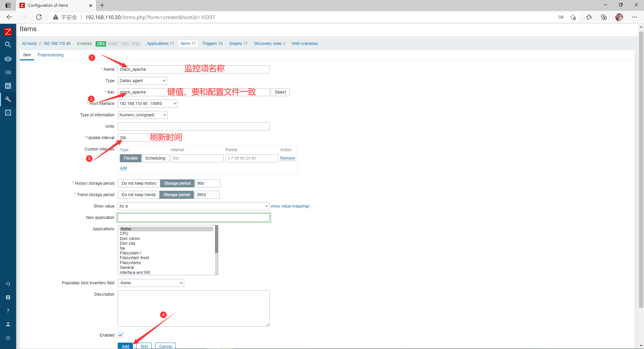Open the Help question mark icon
Image resolution: width=644 pixels, height=349 pixels.
8,311
